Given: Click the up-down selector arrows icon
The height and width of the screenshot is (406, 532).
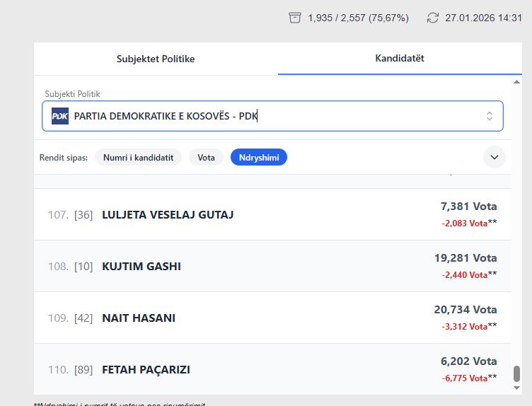Looking at the screenshot, I should click(489, 116).
